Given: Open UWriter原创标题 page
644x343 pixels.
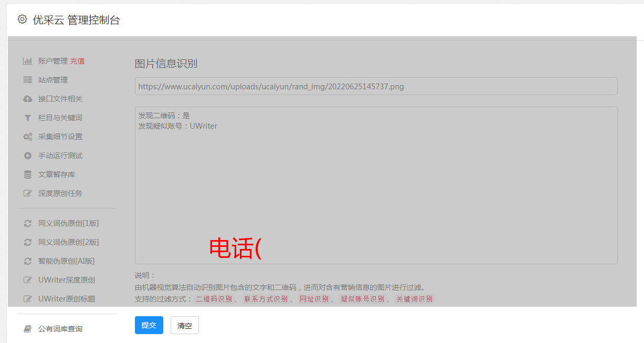Looking at the screenshot, I should coord(67,299).
